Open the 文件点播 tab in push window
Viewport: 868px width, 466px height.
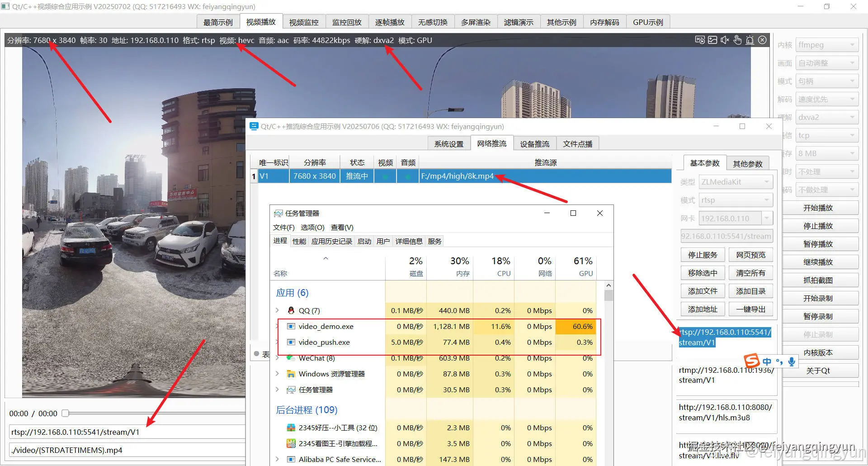point(577,144)
